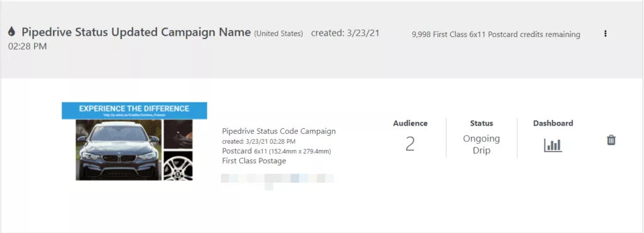Click the drip droplet icon beside the title
644x233 pixels.
[x=11, y=31]
